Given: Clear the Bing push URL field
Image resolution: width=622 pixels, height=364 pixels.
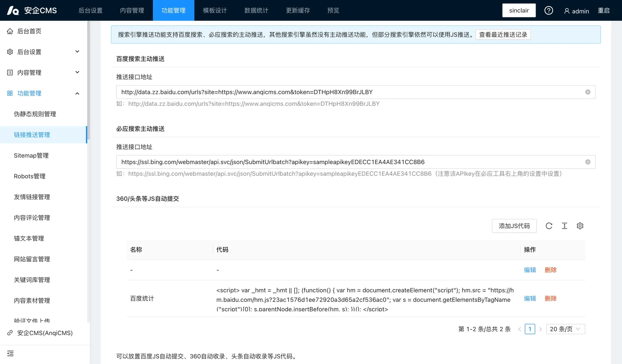Looking at the screenshot, I should tap(588, 162).
